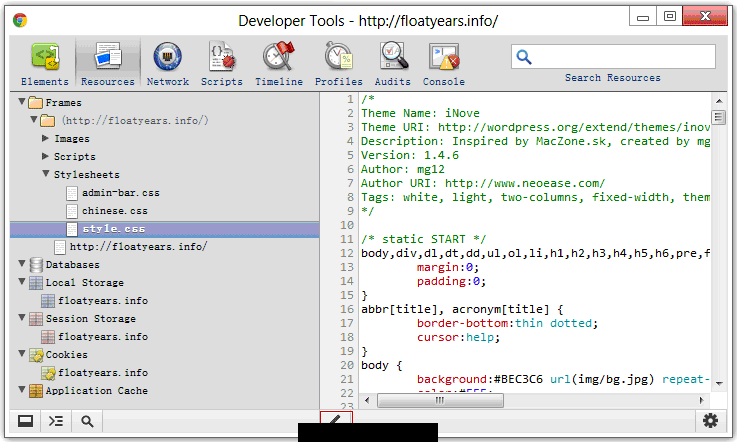The image size is (737, 442).
Task: Click the 'Author URI' line 7
Action: [483, 183]
